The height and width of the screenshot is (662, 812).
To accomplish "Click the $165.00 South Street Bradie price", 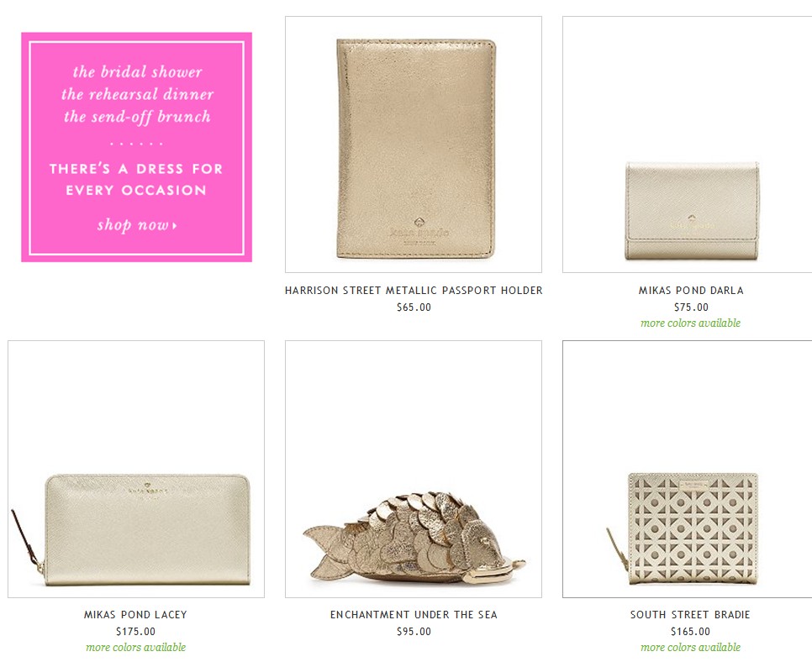I will 690,631.
